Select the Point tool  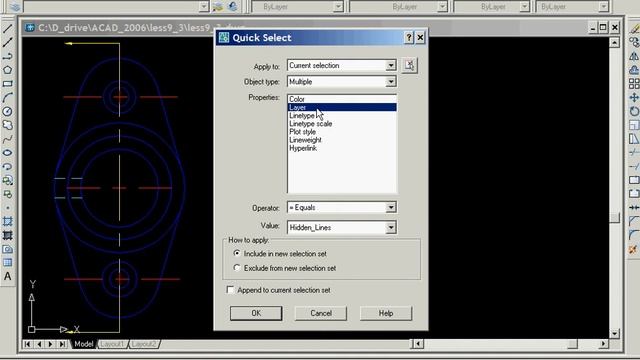[7, 208]
